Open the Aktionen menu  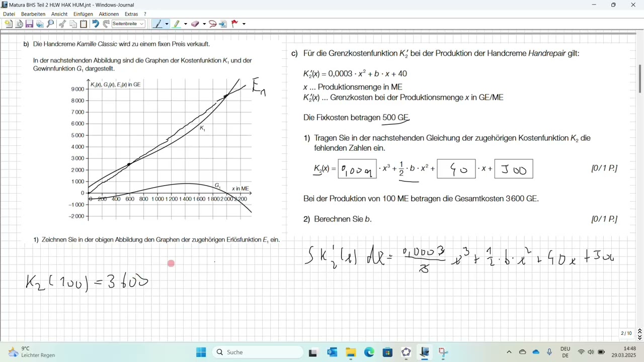pos(109,14)
